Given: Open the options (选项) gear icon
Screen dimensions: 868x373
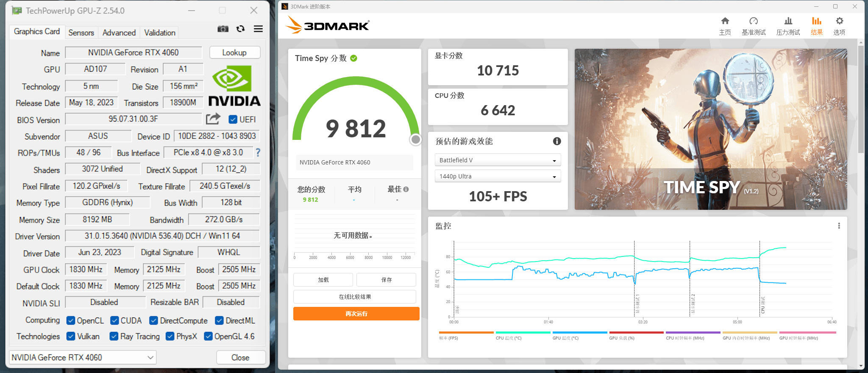Looking at the screenshot, I should [839, 21].
